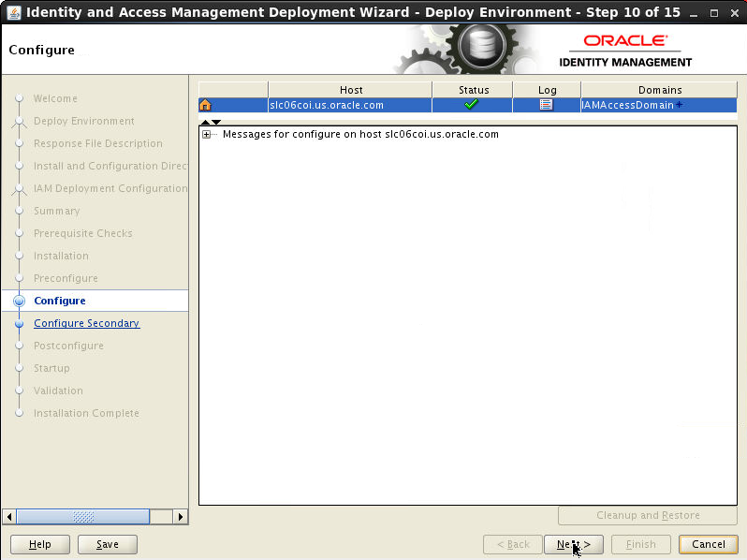747x560 pixels.
Task: Click the Configure Secondary step bullet icon
Action: click(19, 323)
